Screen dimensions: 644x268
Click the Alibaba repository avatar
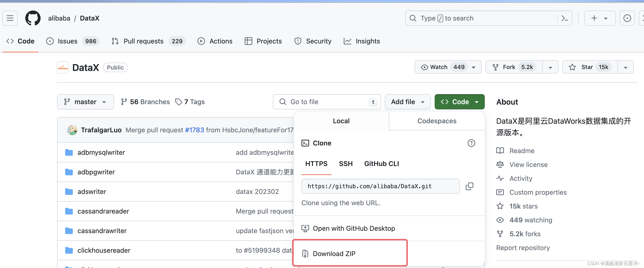coord(63,67)
